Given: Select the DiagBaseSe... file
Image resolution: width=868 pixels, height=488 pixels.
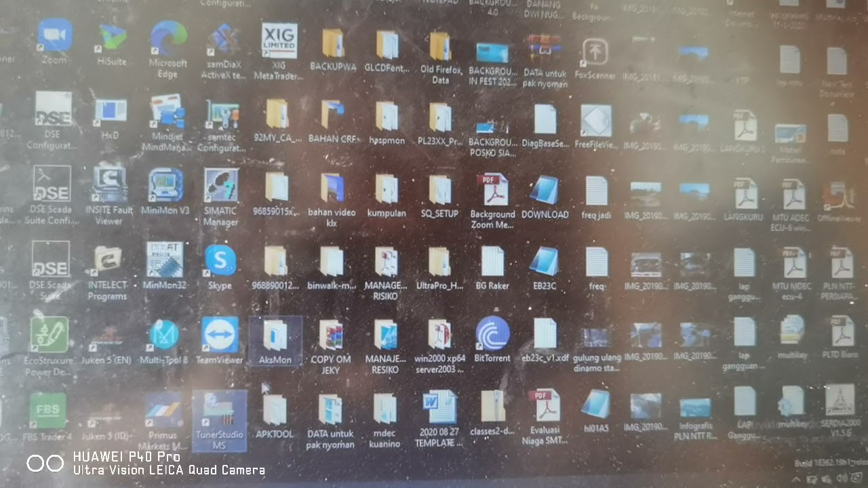Looking at the screenshot, I should point(545,126).
